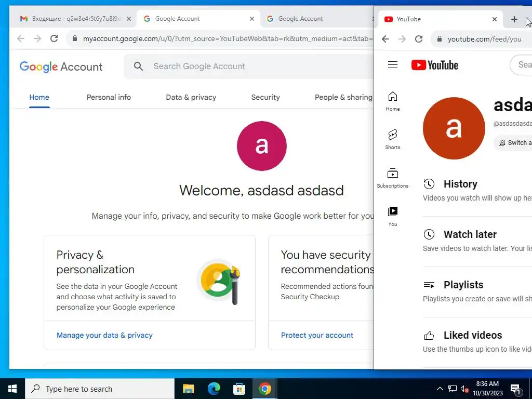Viewport: 532px width, 399px height.
Task: Click the YouTube search box
Action: [521, 65]
